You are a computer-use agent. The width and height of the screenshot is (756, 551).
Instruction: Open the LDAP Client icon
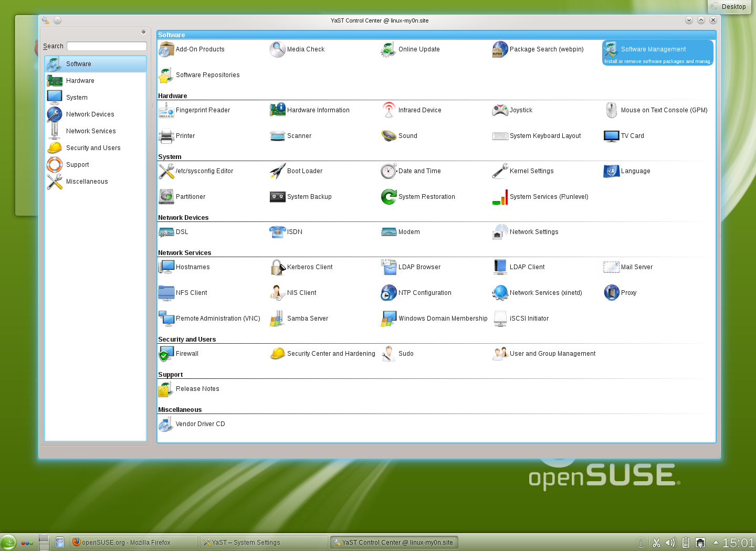click(500, 267)
